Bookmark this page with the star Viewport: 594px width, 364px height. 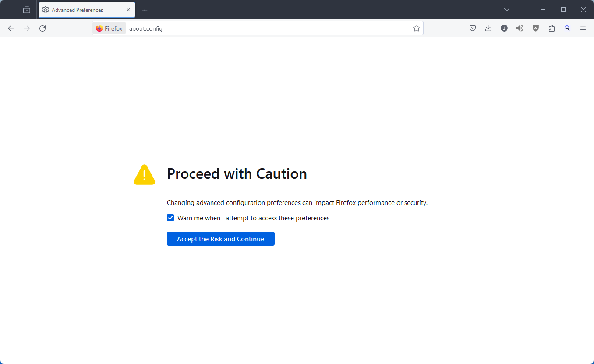click(x=416, y=28)
